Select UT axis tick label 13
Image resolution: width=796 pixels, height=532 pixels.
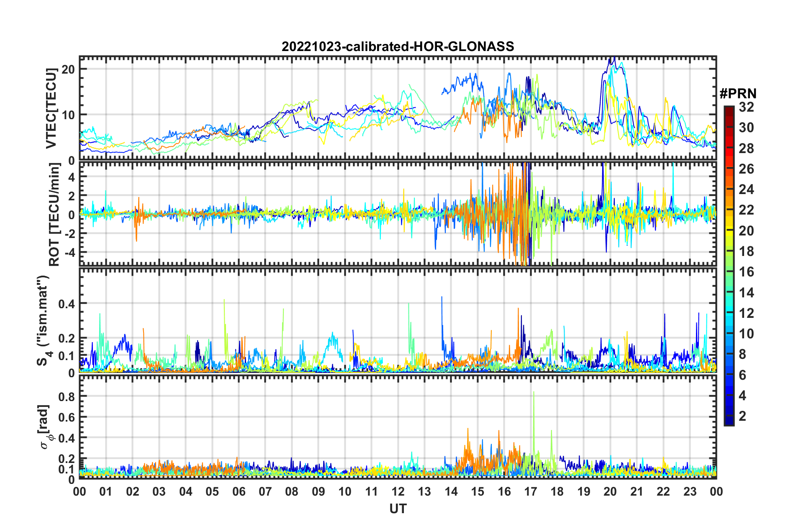click(x=424, y=491)
